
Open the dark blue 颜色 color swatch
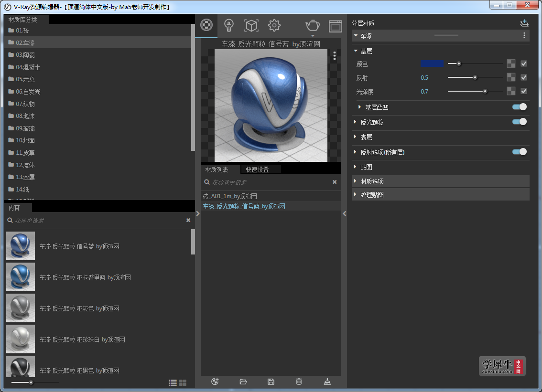click(432, 64)
